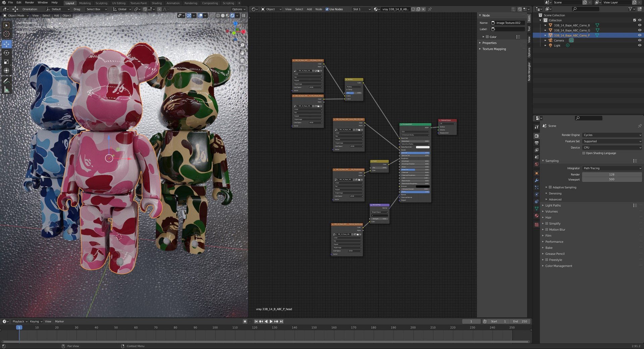Adjust the Render samples 128 field
The width and height of the screenshot is (644, 349).
612,174
